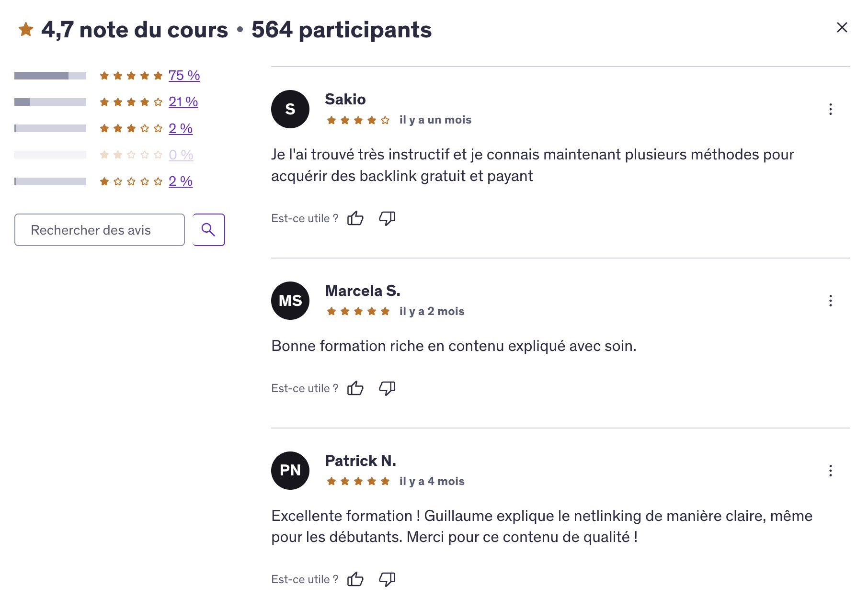Click the five-star rating progress bar
Screen dimensions: 868x609
pos(49,75)
